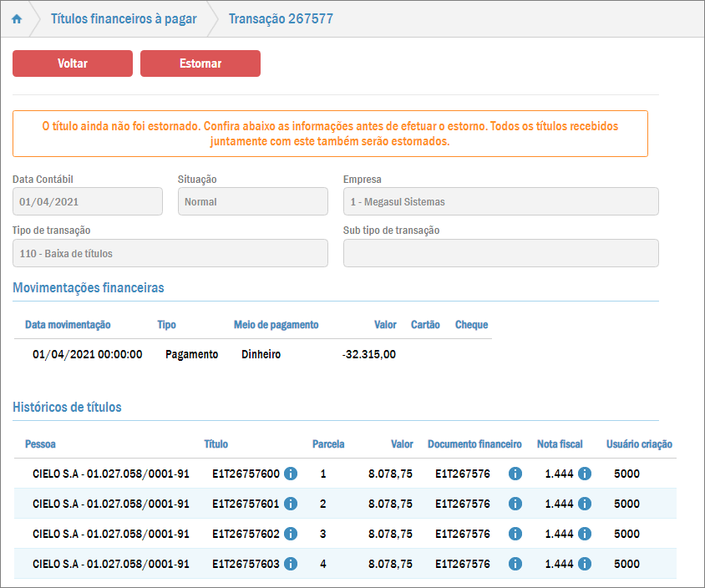Open info icon beside título E1T26757600
705x588 pixels.
point(291,474)
